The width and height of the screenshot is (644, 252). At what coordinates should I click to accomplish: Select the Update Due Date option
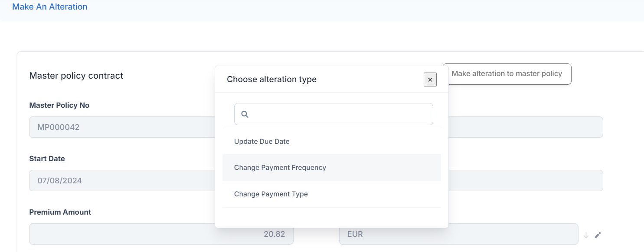click(x=262, y=141)
